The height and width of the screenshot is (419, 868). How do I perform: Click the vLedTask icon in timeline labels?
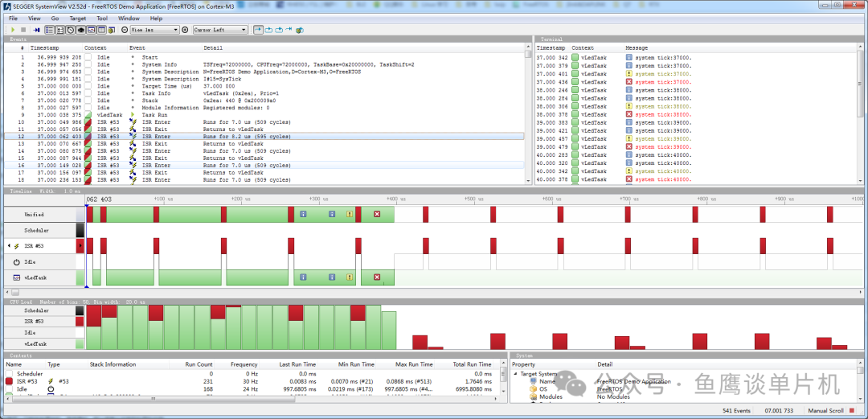pos(17,277)
